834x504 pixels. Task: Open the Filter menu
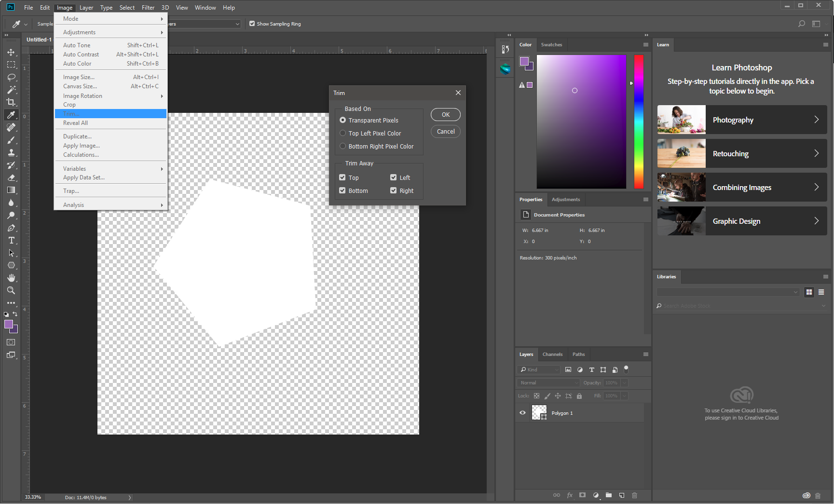pyautogui.click(x=148, y=8)
